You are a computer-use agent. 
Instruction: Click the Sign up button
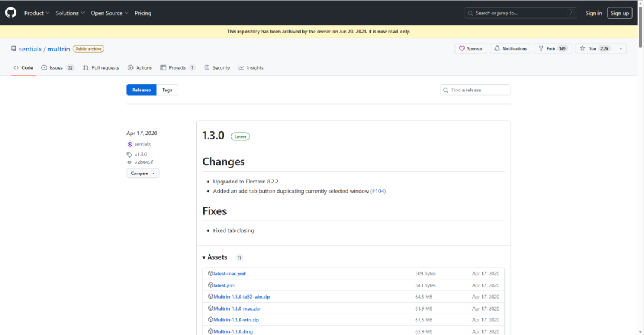(x=620, y=13)
